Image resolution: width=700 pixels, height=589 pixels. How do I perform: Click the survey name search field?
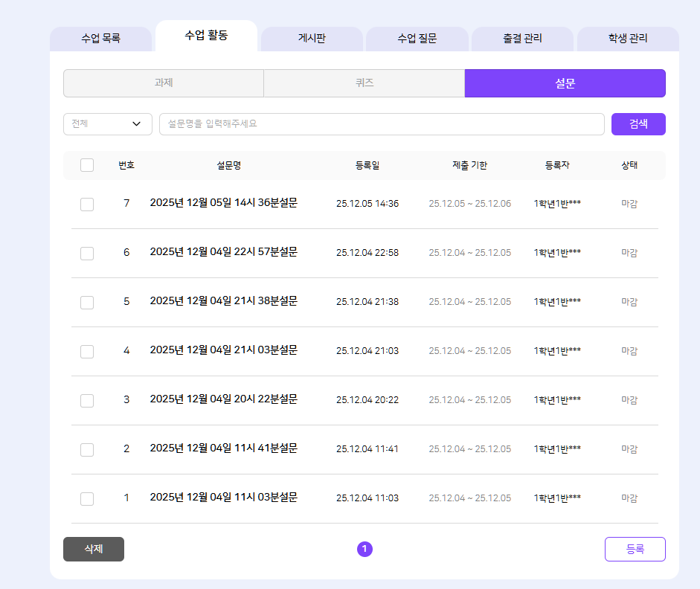tap(381, 124)
